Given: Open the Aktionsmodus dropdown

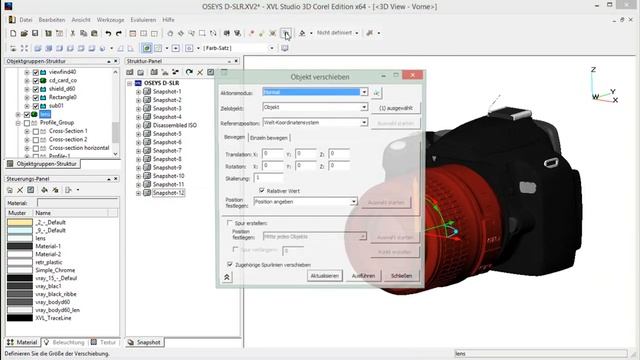Looking at the screenshot, I should [x=364, y=92].
